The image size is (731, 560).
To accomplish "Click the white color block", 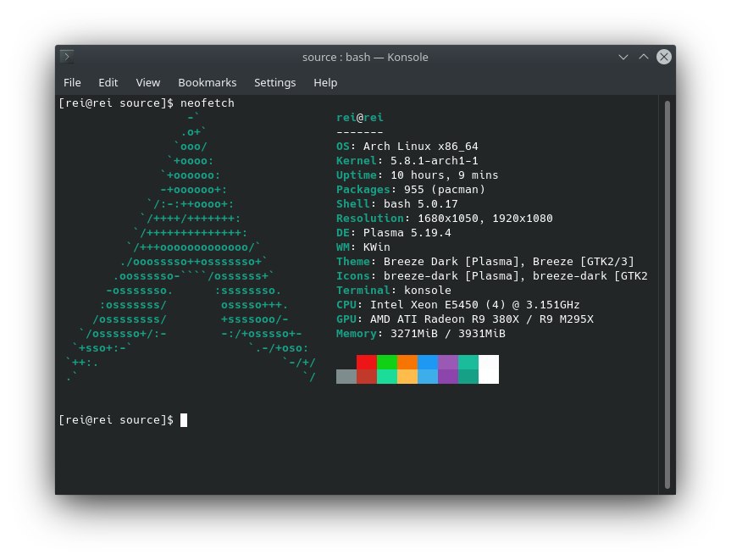I will 489,369.
